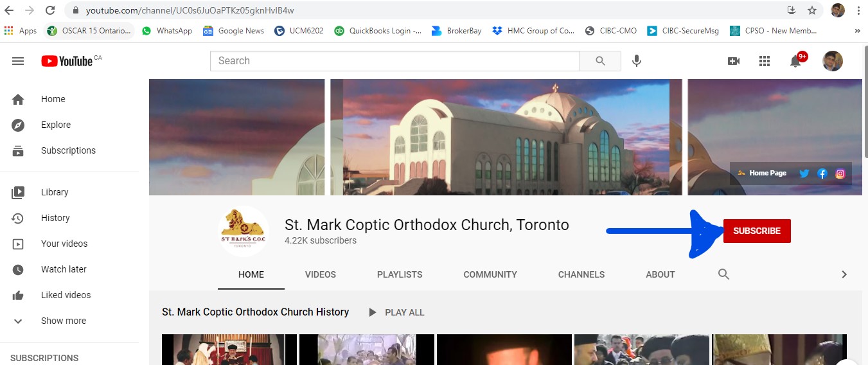Click the install app icon in address bar
Image resolution: width=868 pixels, height=365 pixels.
pos(792,10)
